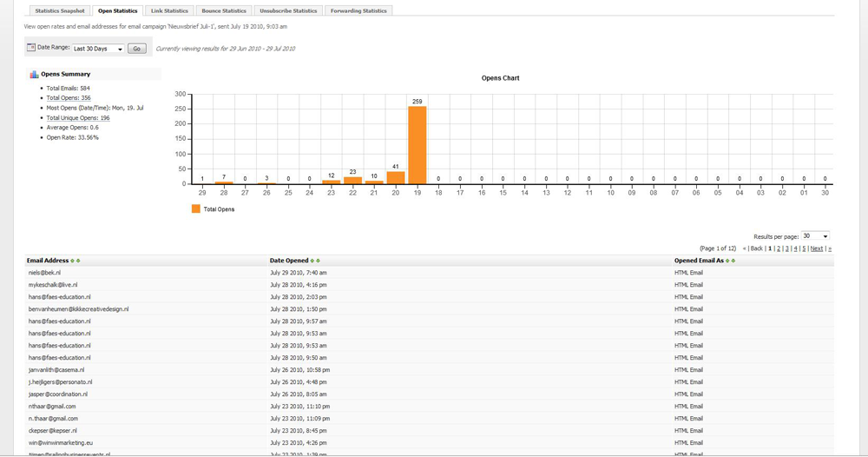Click the calendar icon beside Date Range
Screen dimensions: 868x457
[x=31, y=48]
